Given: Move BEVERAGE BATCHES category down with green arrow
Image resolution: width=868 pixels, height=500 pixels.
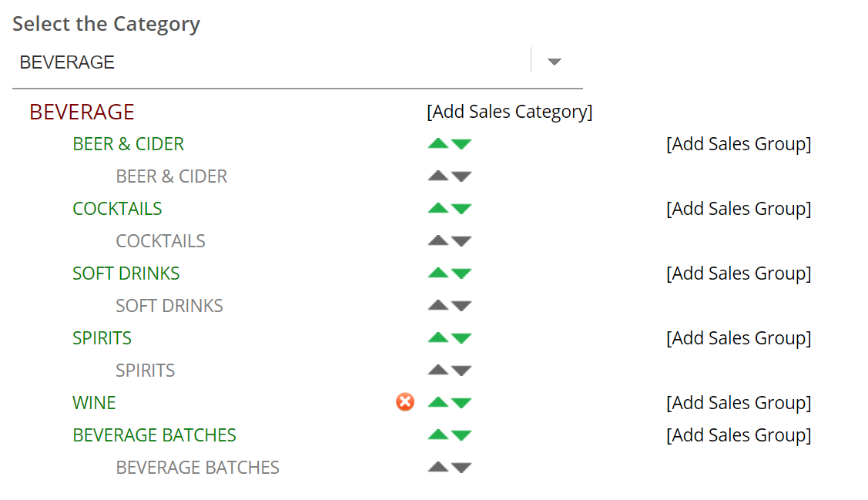Looking at the screenshot, I should click(461, 435).
